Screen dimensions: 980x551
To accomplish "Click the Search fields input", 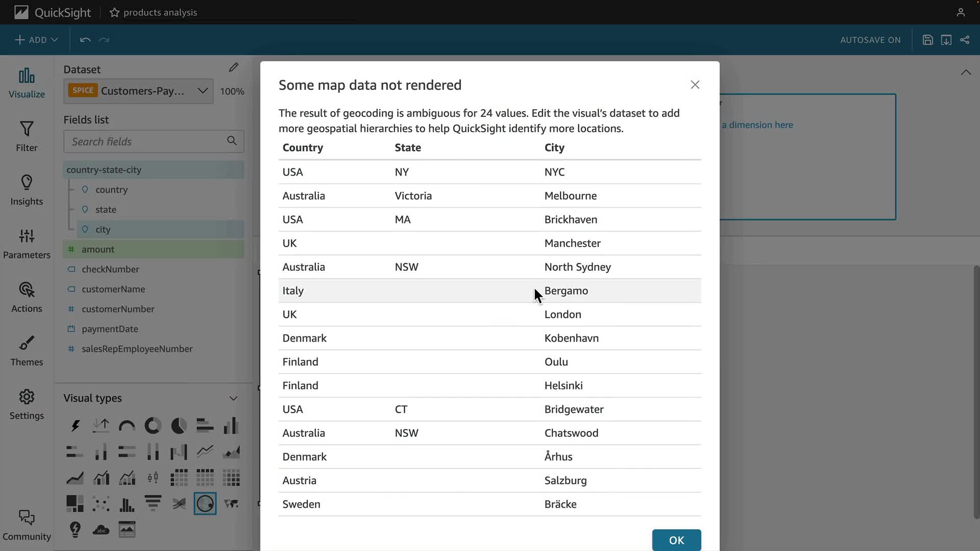I will point(148,141).
